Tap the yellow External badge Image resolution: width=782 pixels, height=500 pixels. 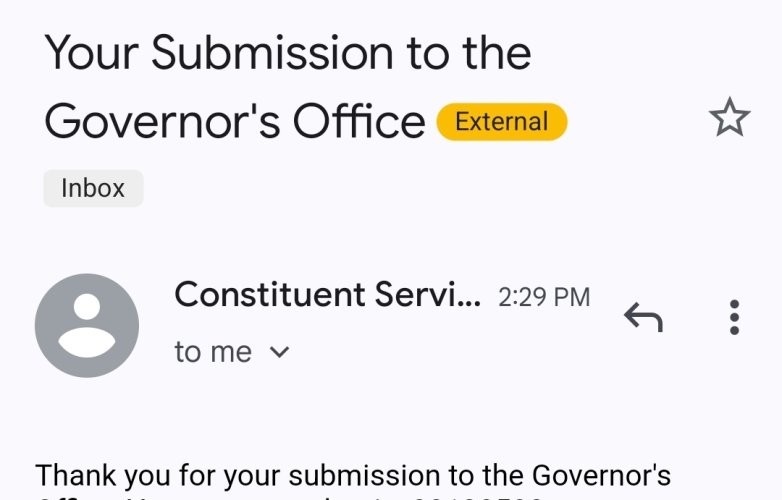click(502, 122)
